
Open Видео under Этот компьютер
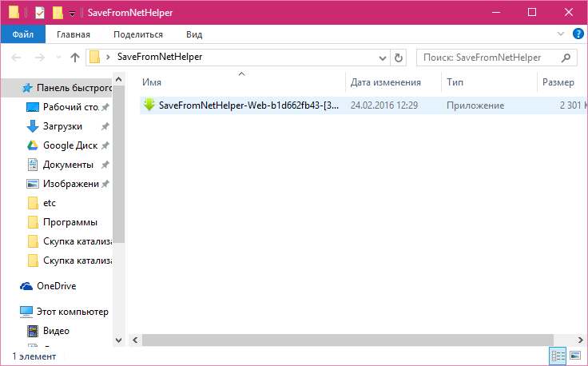click(56, 330)
